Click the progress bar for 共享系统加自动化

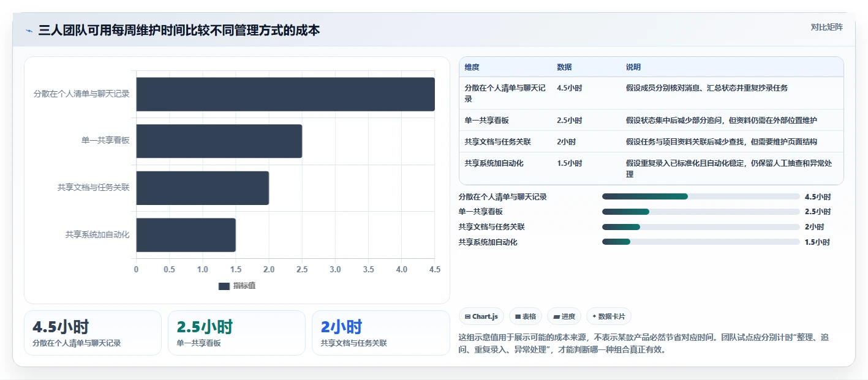pos(701,242)
